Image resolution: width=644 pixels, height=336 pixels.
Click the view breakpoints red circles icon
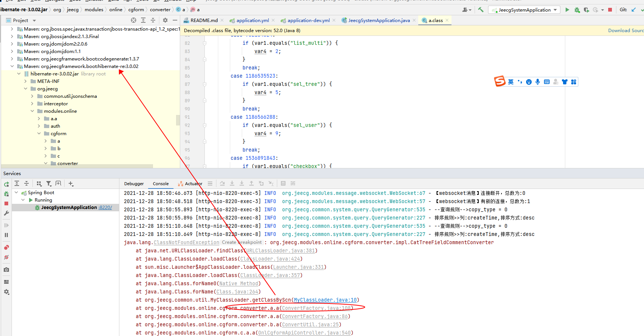coord(6,247)
